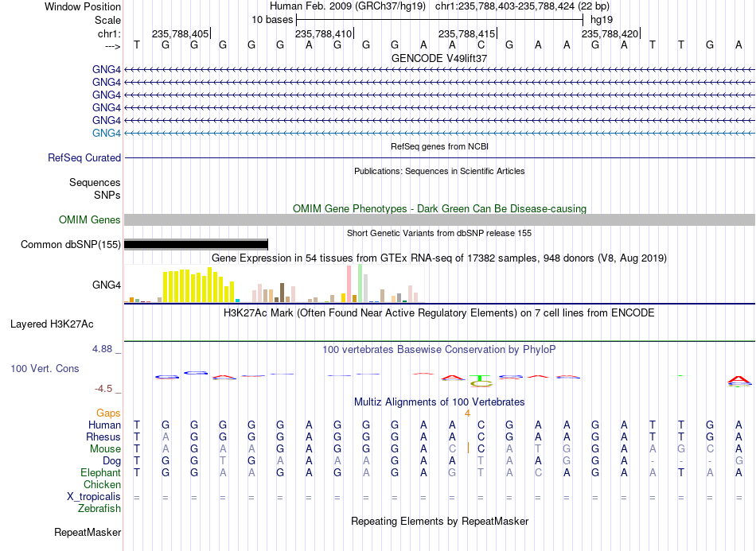Click the Layered H3K27Ac track label
Image resolution: width=756 pixels, height=551 pixels.
click(52, 324)
